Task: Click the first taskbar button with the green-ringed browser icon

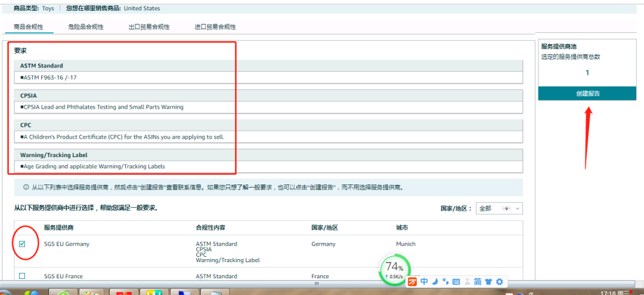Action: click(x=63, y=292)
